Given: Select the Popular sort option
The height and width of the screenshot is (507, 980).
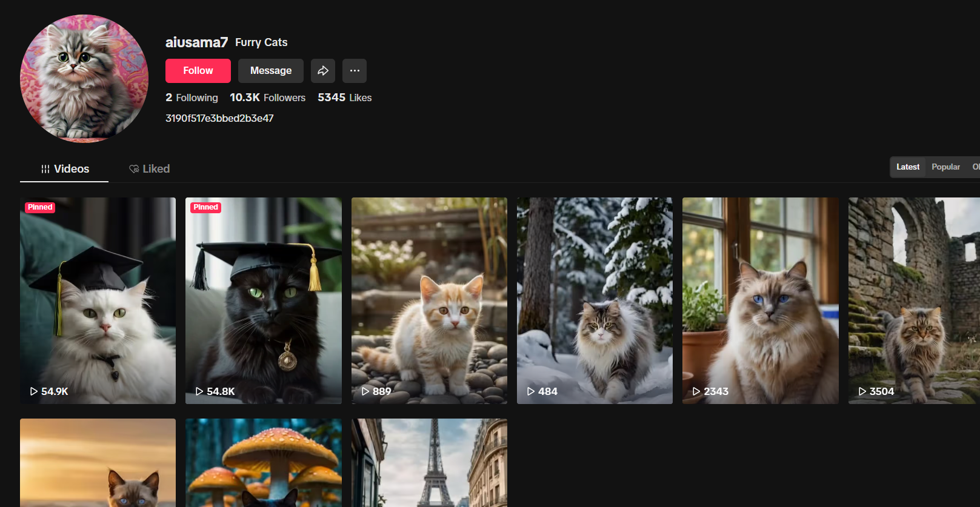Looking at the screenshot, I should [x=945, y=167].
